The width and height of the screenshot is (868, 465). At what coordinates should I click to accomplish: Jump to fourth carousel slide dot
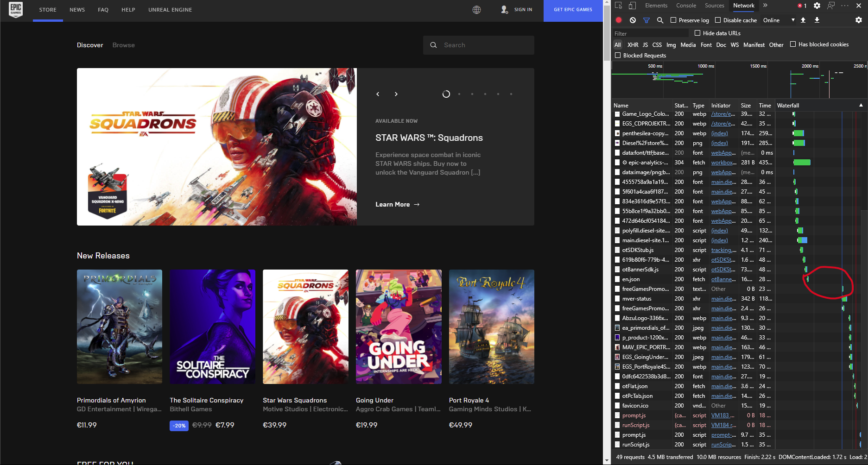point(485,94)
